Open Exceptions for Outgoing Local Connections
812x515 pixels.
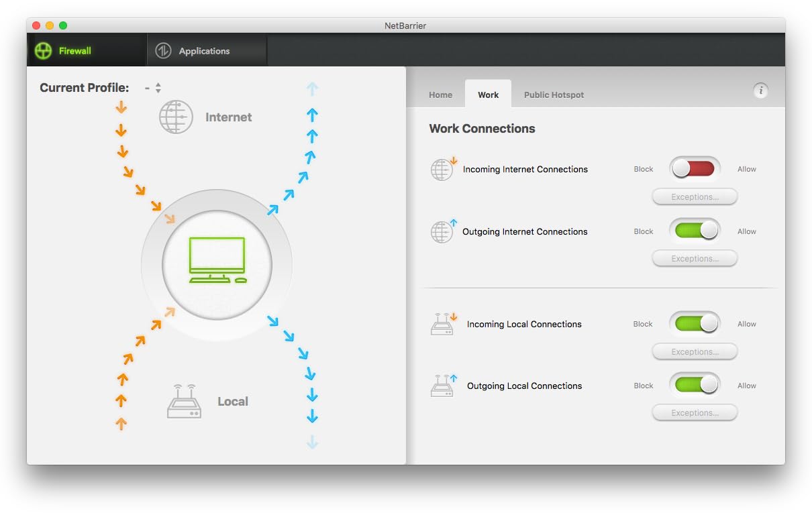[695, 413]
